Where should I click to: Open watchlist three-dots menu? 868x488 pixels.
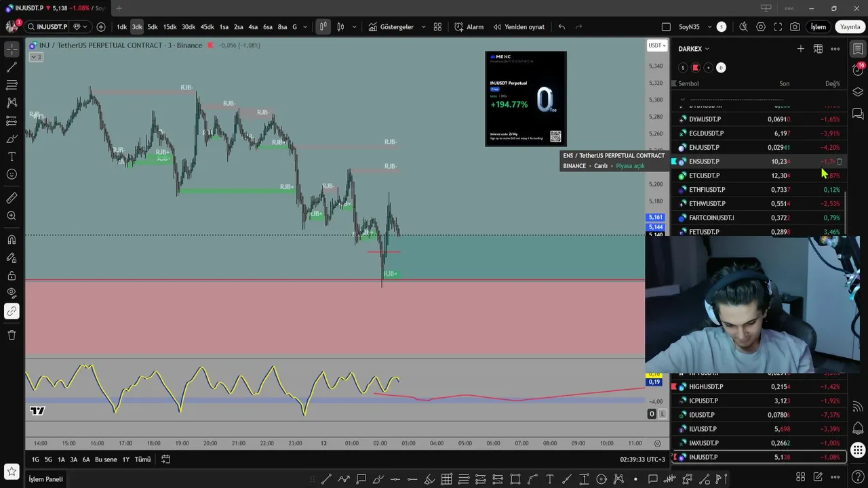tap(835, 49)
